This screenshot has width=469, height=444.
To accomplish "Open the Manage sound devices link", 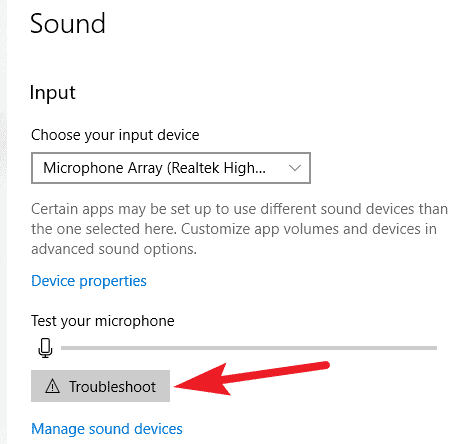I will click(x=107, y=429).
